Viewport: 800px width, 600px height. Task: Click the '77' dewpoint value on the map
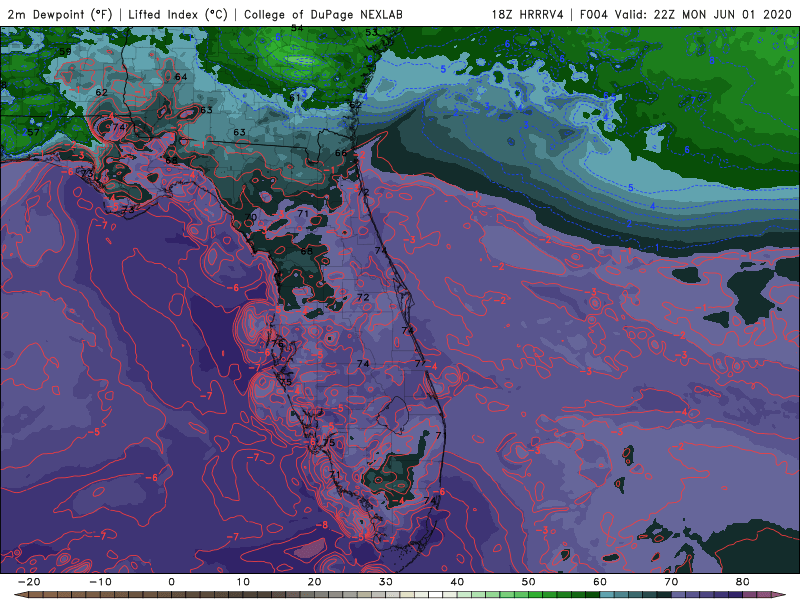click(x=420, y=364)
